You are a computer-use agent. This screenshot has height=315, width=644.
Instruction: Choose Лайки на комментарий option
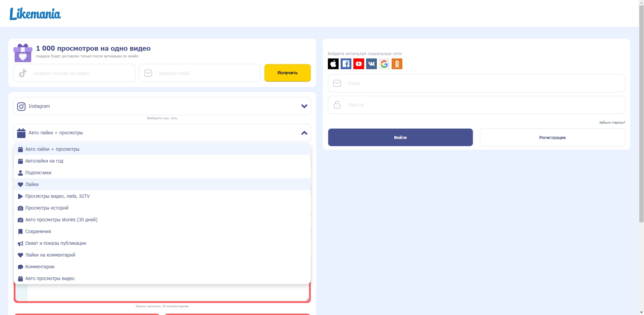[162, 255]
